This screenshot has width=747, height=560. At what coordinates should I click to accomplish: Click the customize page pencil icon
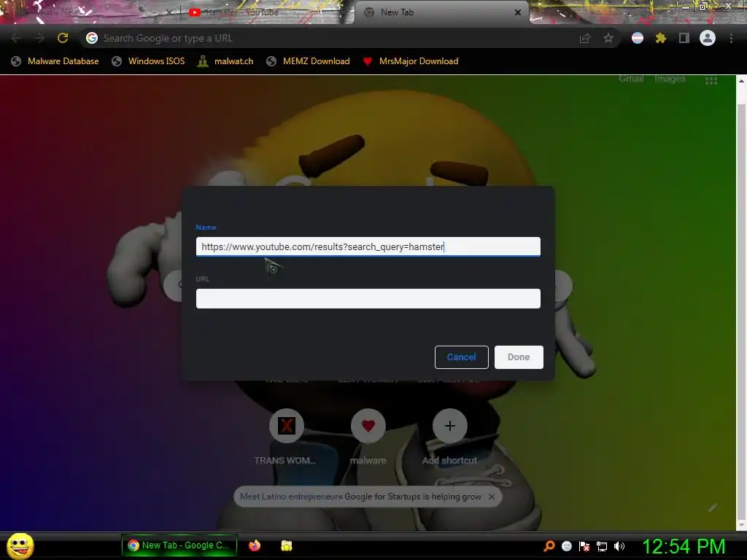coord(712,507)
